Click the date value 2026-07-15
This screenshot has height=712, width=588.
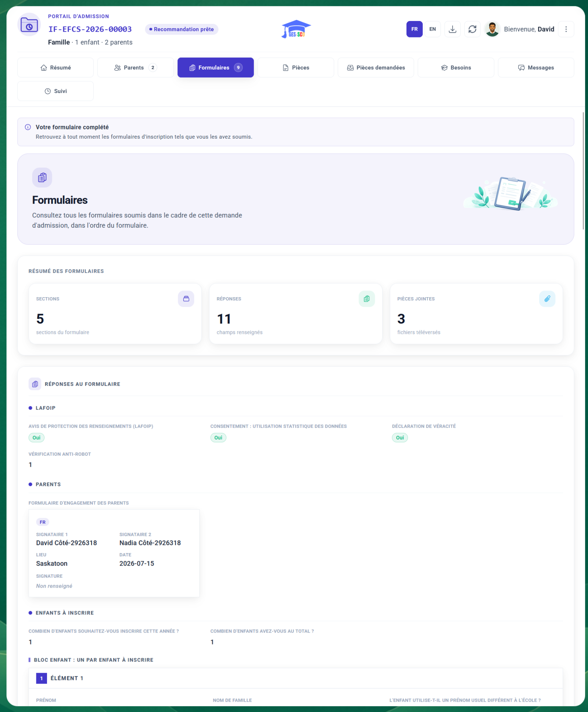(137, 563)
